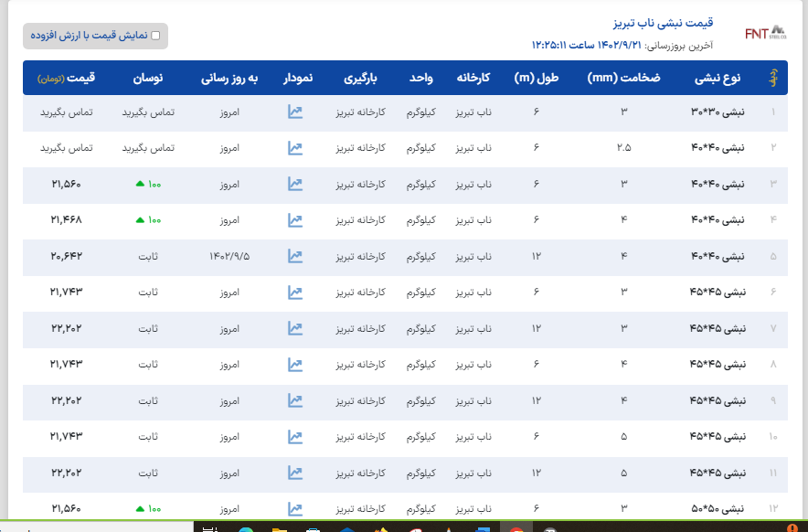Screen dimensions: 808x532
Task: Open the 'نبشی 30*30' product link in row 1
Action: click(718, 112)
